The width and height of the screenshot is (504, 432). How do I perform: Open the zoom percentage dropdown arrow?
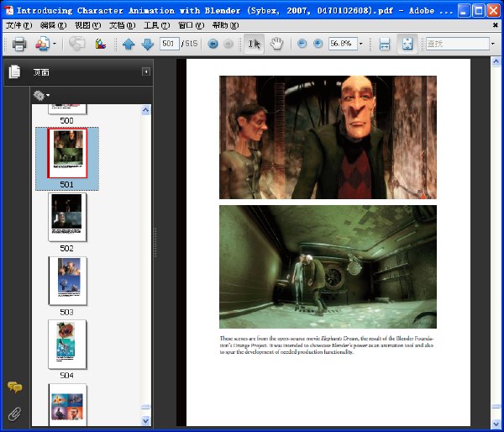coord(361,44)
